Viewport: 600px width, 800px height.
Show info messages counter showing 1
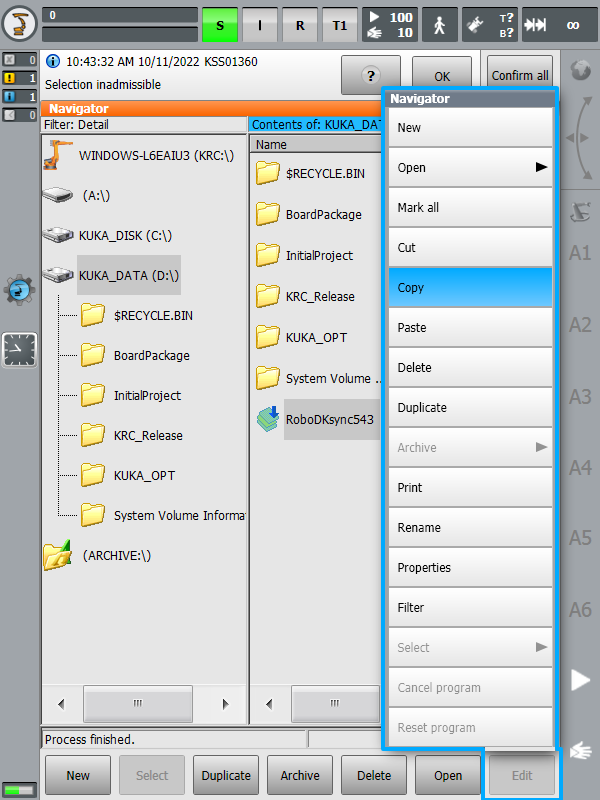19,96
